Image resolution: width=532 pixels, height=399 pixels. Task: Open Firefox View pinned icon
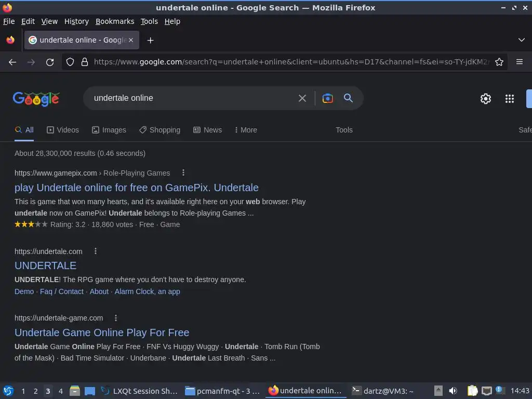coord(10,40)
